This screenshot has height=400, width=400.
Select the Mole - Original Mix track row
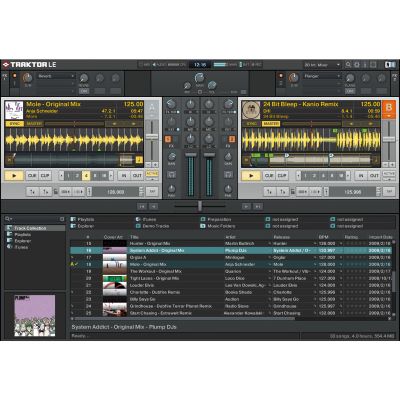[231, 264]
